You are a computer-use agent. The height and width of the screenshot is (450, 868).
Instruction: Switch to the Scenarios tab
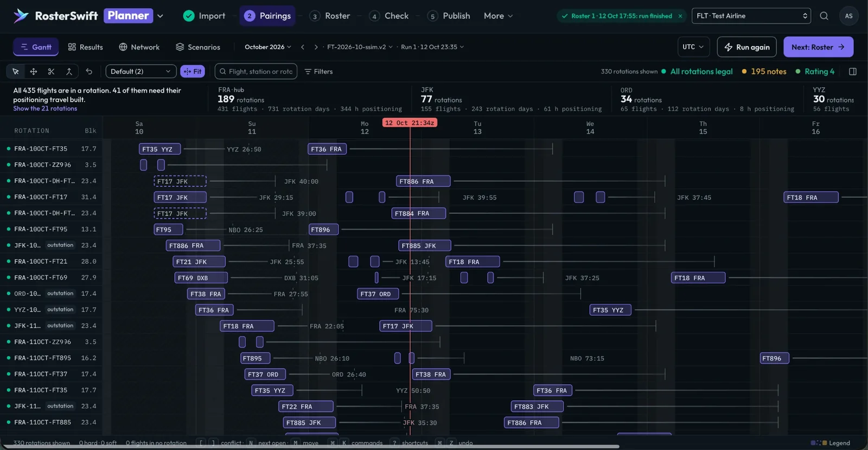pos(198,47)
